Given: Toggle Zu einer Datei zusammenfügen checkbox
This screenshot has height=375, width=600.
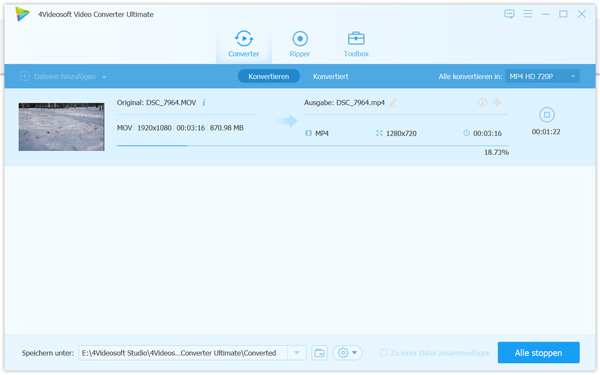Looking at the screenshot, I should click(x=383, y=352).
